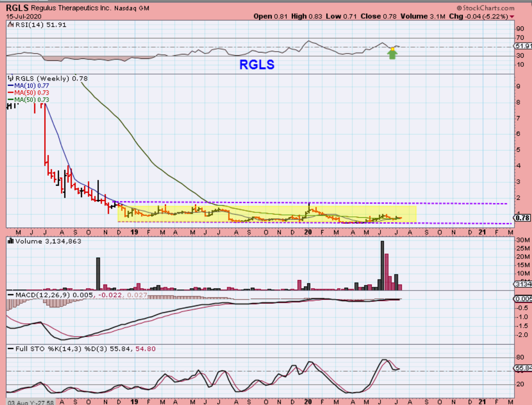Screen dimensions: 532x405
Task: Click the tallest black volume bar in 2020
Action: pyautogui.click(x=382, y=265)
